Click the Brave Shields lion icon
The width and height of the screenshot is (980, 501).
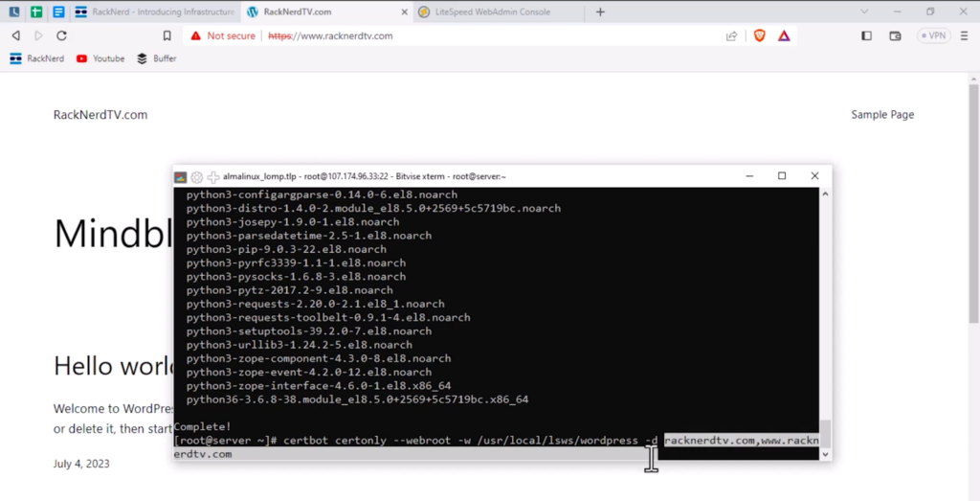[759, 35]
